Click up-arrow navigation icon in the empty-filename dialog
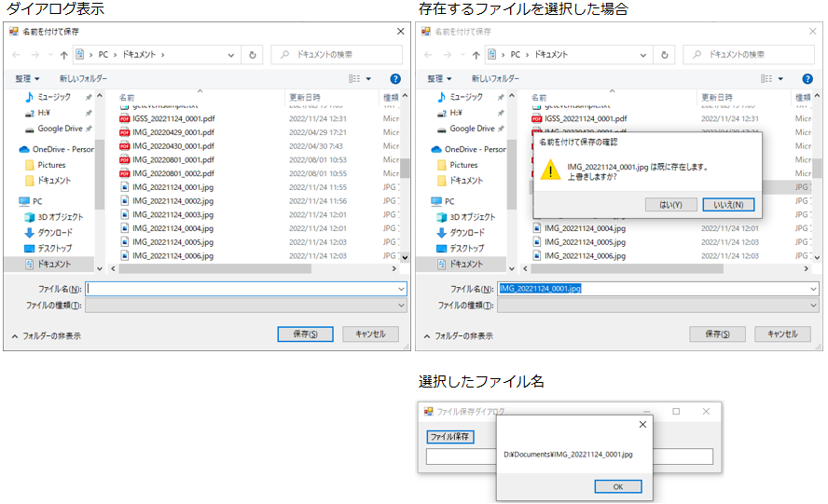Screen dimensions: 828x504 point(62,55)
